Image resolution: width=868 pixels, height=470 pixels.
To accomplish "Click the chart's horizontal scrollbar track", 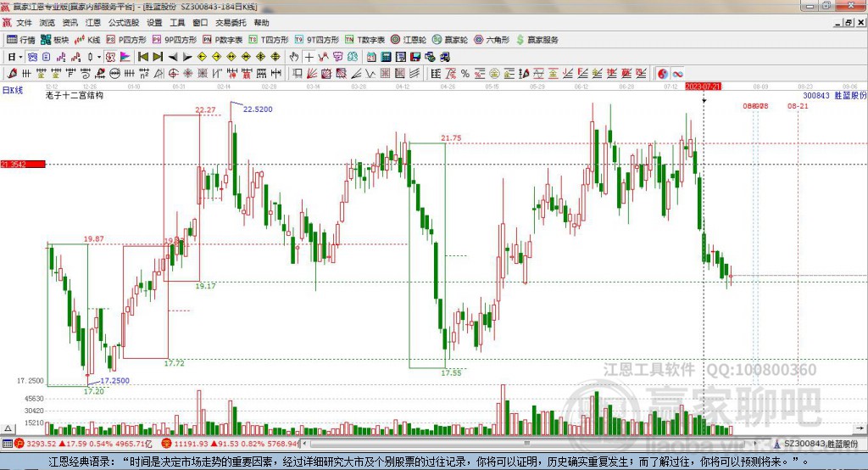I will pos(529,444).
